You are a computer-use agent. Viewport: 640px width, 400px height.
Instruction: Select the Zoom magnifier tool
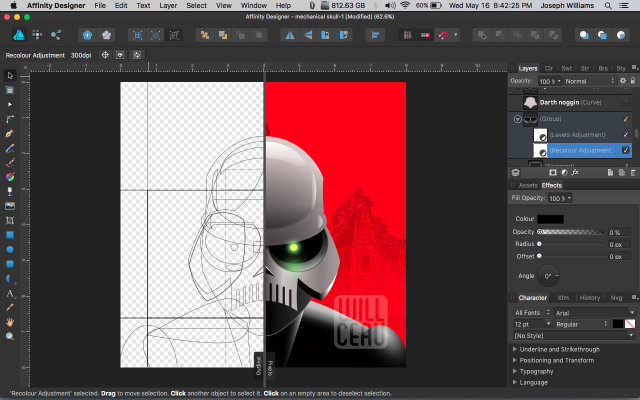(10, 336)
